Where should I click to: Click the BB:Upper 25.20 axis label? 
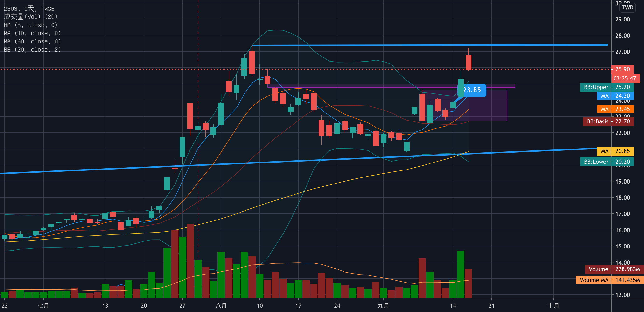pos(607,87)
